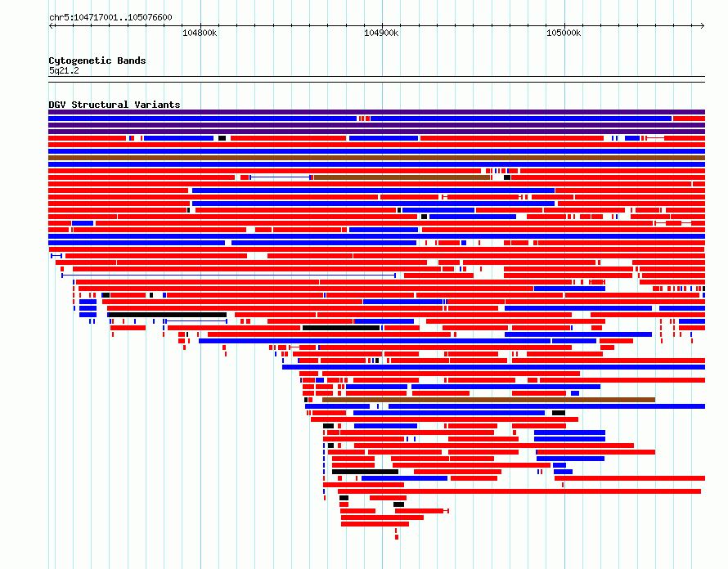Select the 5q21.2 band label
This screenshot has width=728, height=569.
pyautogui.click(x=64, y=70)
